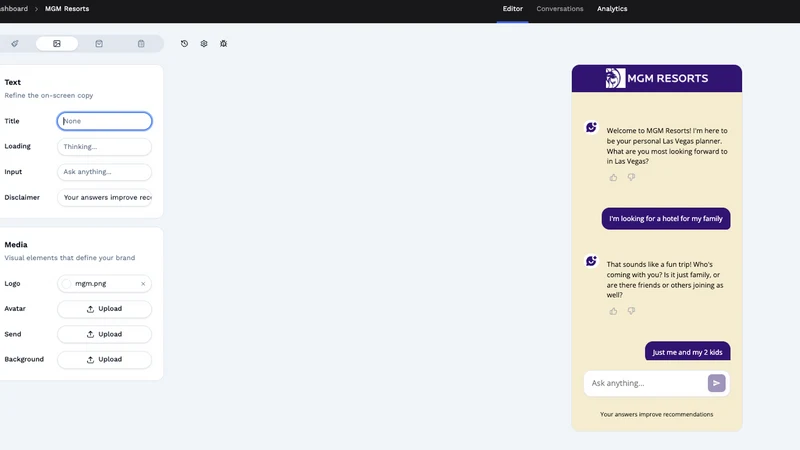
Task: Click bot avatar beside welcome message
Action: click(591, 127)
